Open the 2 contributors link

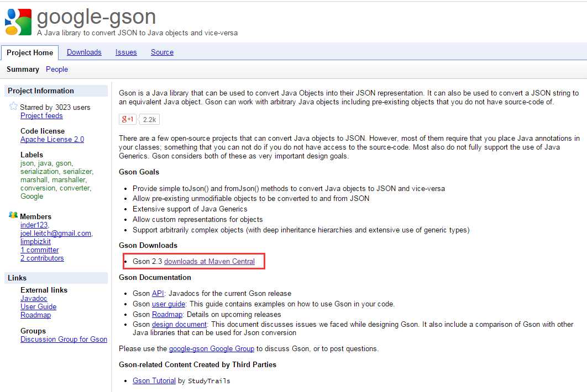tap(42, 258)
